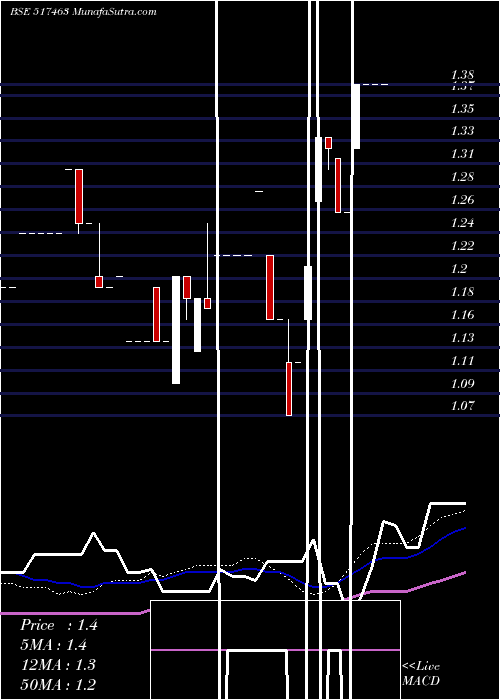Select the last white candle at 1.38
Screen dimensions: 500x700
click(356, 116)
